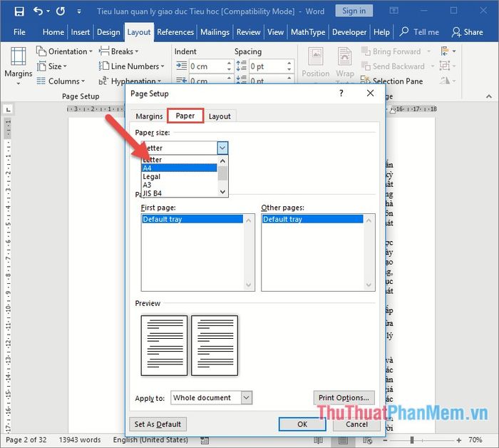Undo the last action
This screenshot has width=499, height=448.
click(38, 11)
